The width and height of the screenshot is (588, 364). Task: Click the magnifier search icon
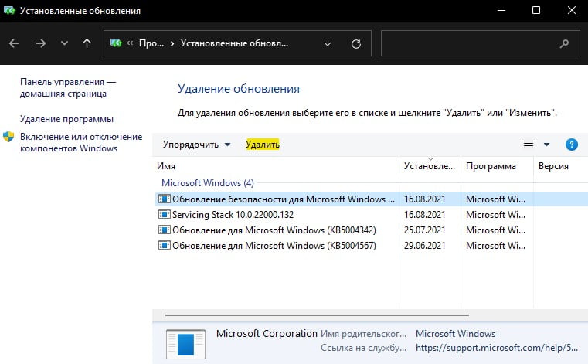pos(564,44)
